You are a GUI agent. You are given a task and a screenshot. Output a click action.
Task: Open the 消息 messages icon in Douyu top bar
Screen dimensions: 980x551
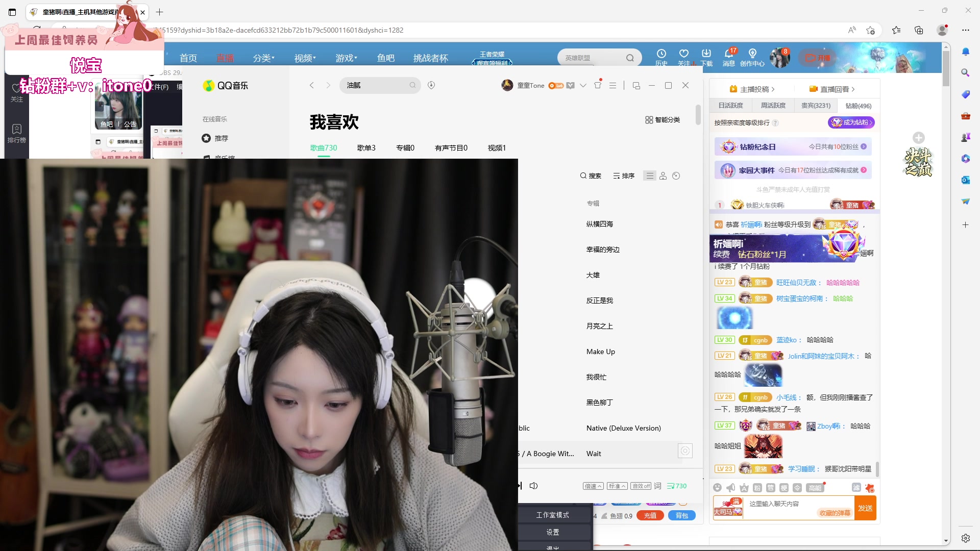tap(728, 57)
